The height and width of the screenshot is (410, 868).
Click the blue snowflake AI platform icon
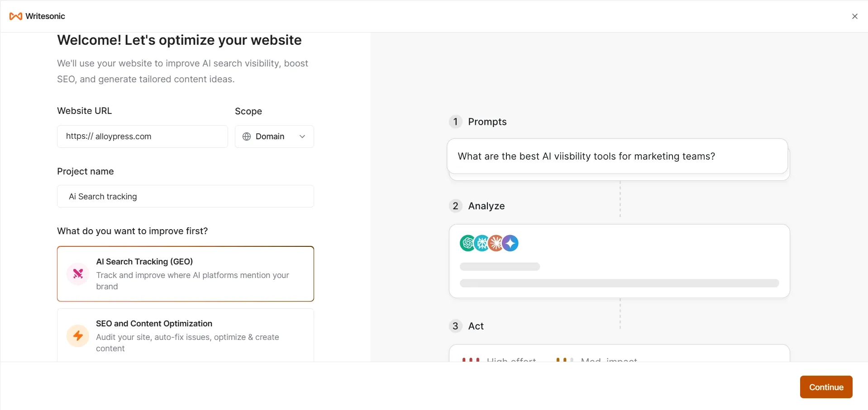point(482,243)
